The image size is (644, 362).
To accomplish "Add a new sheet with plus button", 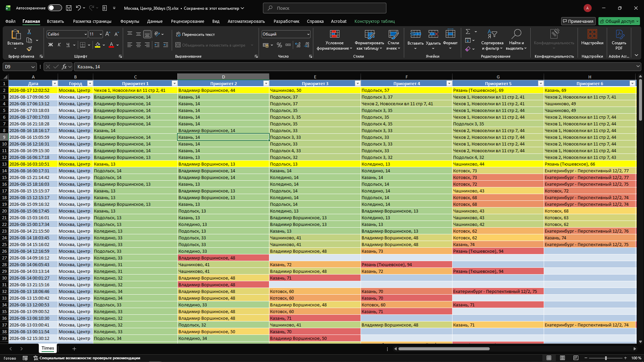I will tap(74, 349).
